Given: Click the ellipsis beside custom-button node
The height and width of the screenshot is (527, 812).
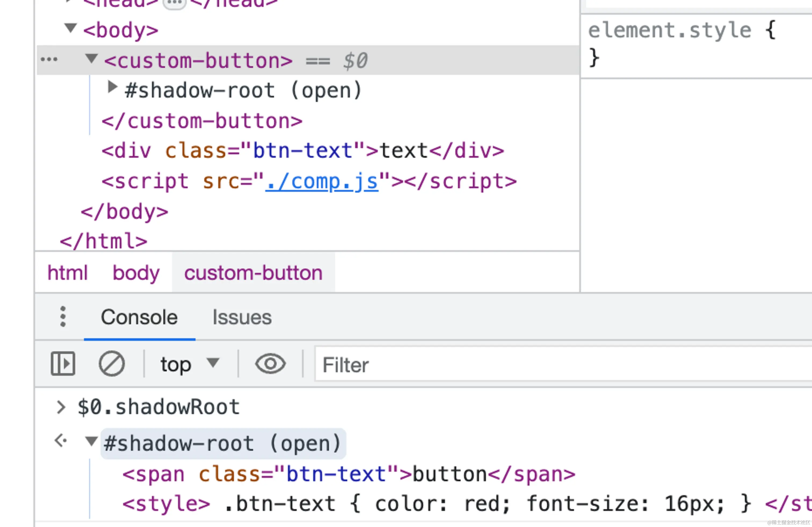Looking at the screenshot, I should [x=49, y=60].
